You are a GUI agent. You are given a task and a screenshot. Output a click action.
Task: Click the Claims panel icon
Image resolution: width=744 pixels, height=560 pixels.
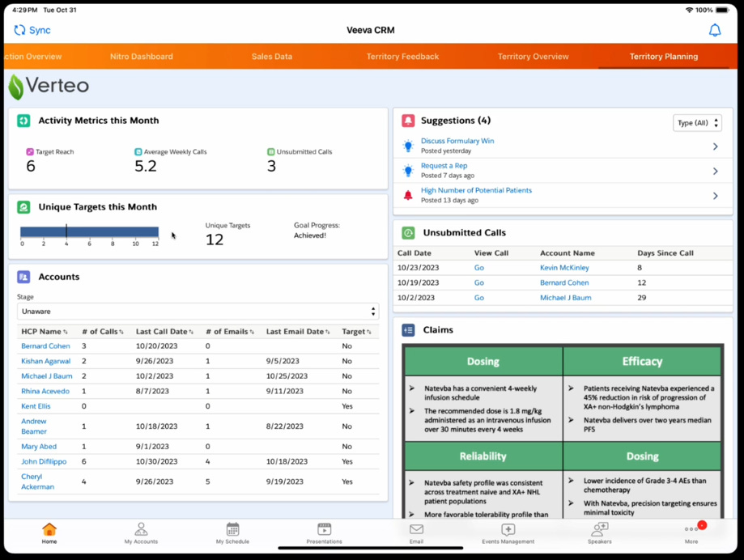408,330
